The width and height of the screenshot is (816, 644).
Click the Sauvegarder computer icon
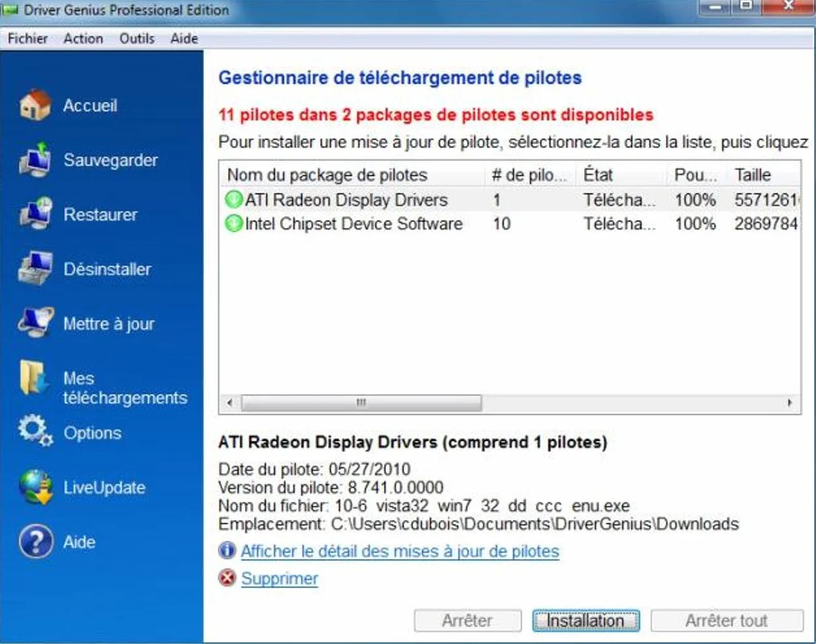[x=36, y=160]
